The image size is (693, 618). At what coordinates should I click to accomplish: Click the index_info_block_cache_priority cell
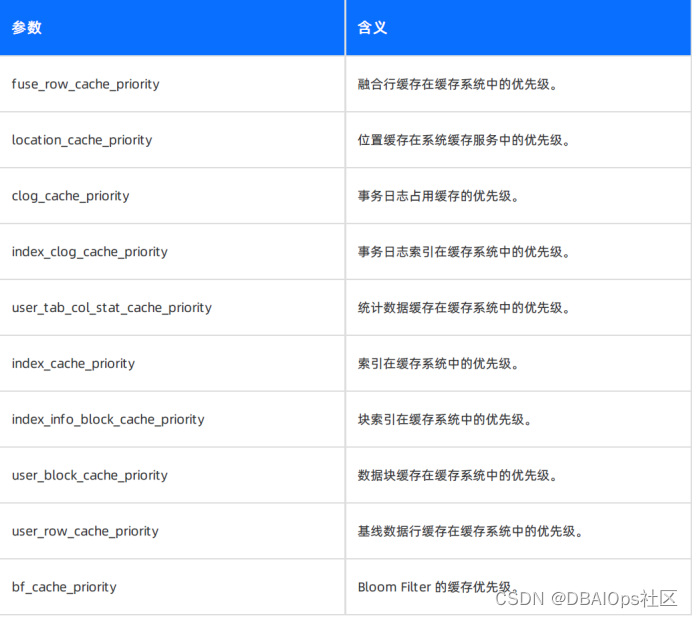coord(172,419)
